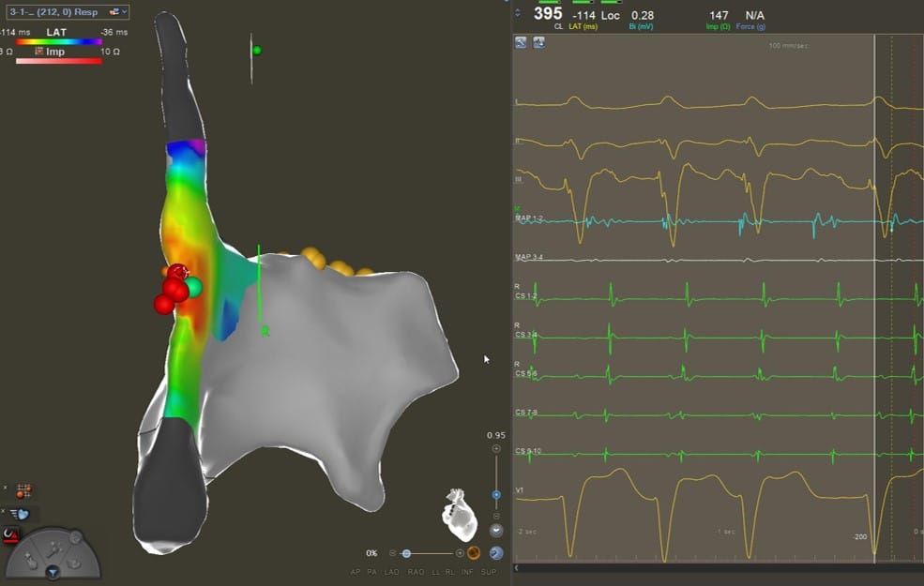Toggle the red magnet warning icon
Viewport: 924px width, 586px height.
10,534
